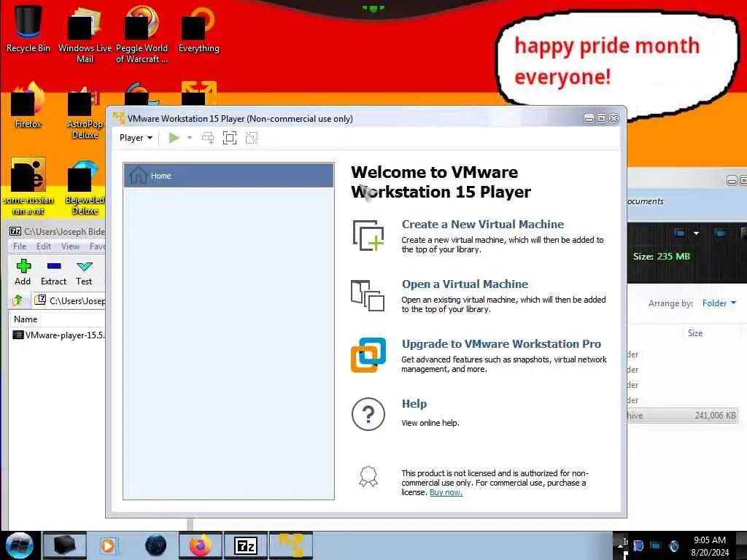Click the Firefox taskbar button
This screenshot has height=560, width=747.
point(201,545)
